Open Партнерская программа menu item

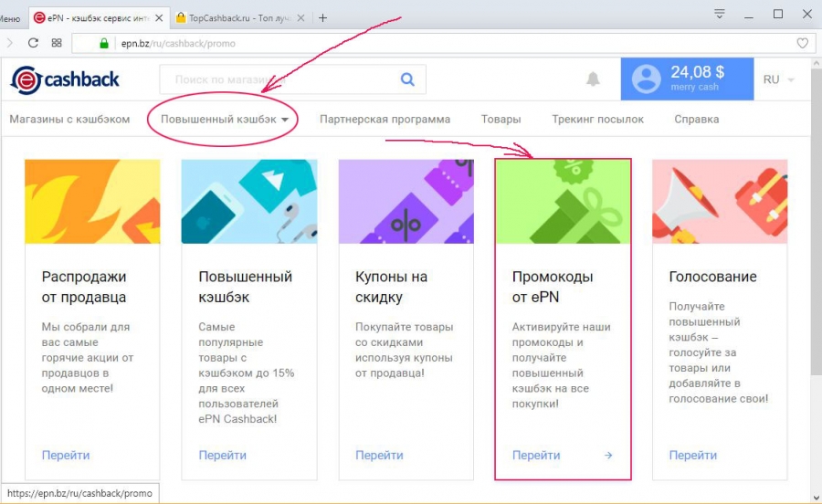(x=385, y=119)
